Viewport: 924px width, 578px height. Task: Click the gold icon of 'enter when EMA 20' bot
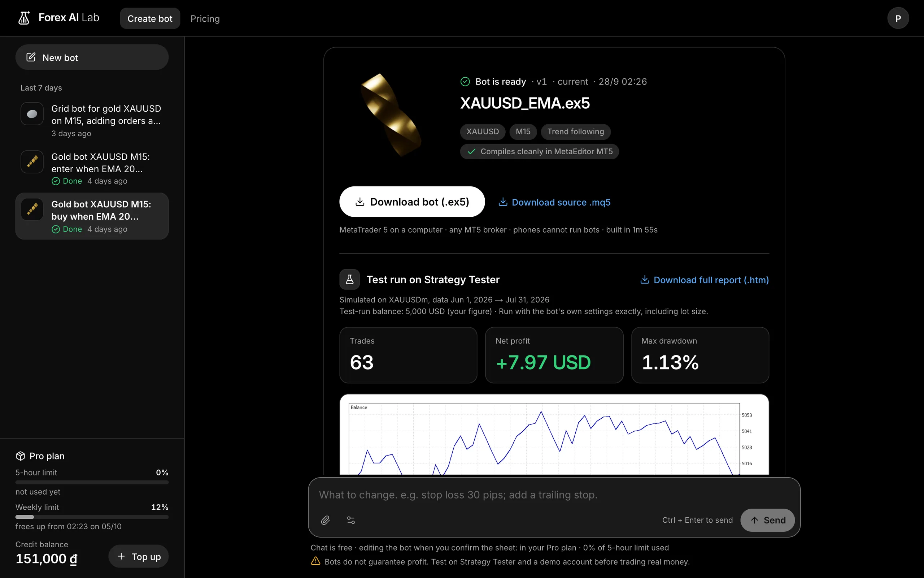click(x=32, y=162)
